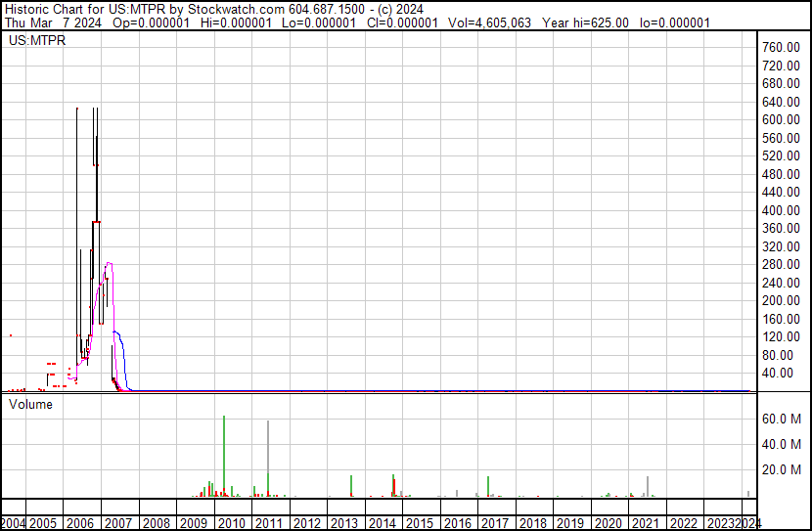This screenshot has height=531, width=812.
Task: Click the 240.00 price axis label
Action: coord(781,283)
